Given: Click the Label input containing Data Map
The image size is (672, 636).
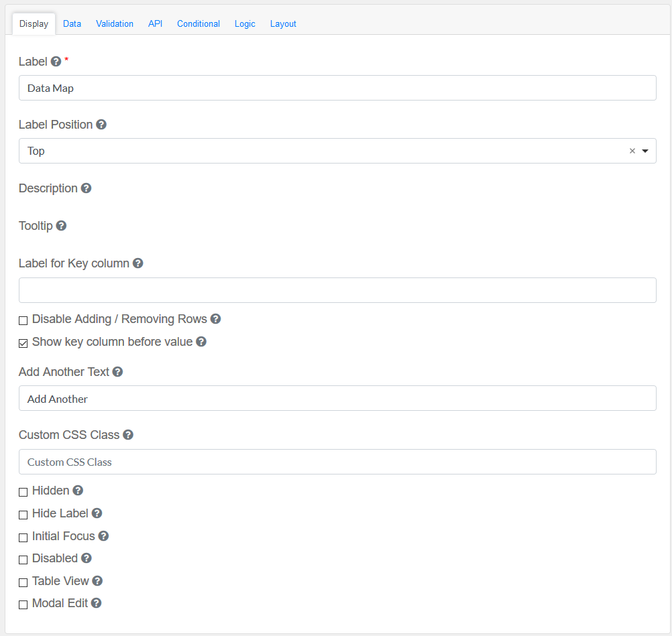Looking at the screenshot, I should tap(337, 88).
